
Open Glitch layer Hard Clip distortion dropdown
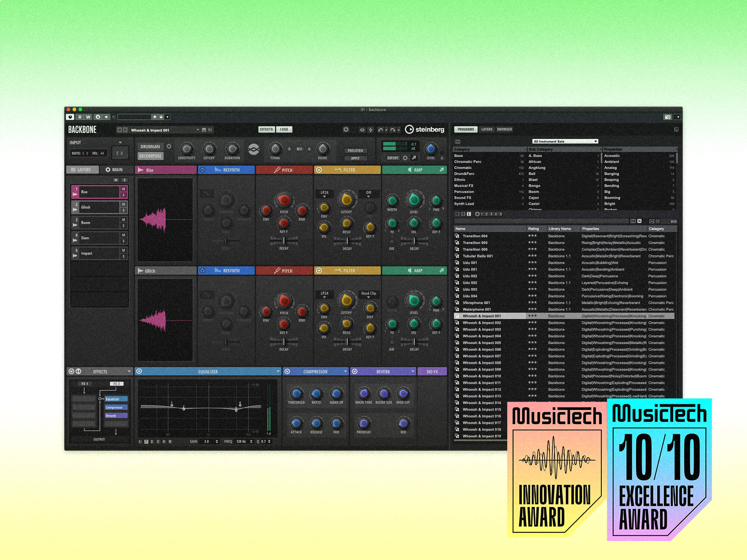[x=369, y=295]
